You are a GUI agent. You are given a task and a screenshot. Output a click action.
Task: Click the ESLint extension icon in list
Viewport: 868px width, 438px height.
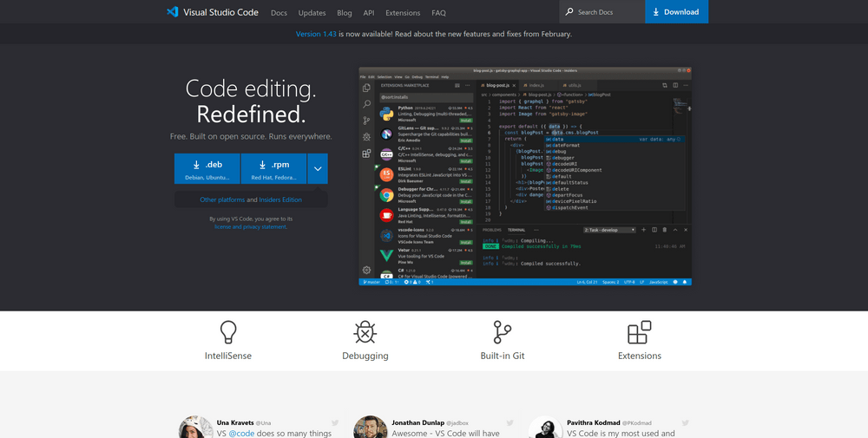click(x=386, y=174)
